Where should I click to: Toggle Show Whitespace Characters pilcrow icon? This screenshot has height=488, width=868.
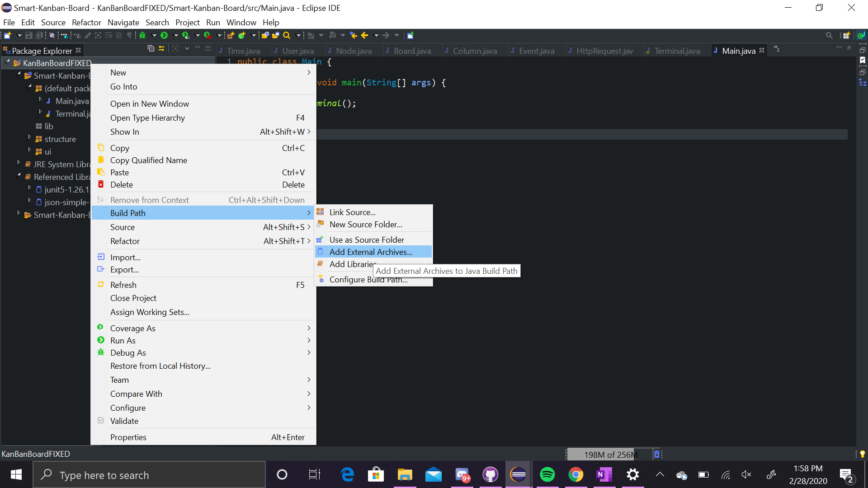pos(129,35)
